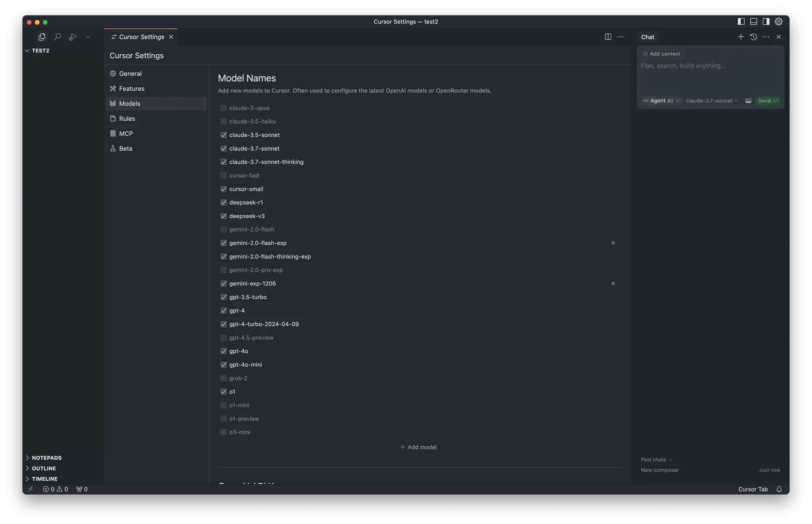Disable deepseek-r1 checkbox
Viewport: 812px width, 524px height.
pos(224,203)
